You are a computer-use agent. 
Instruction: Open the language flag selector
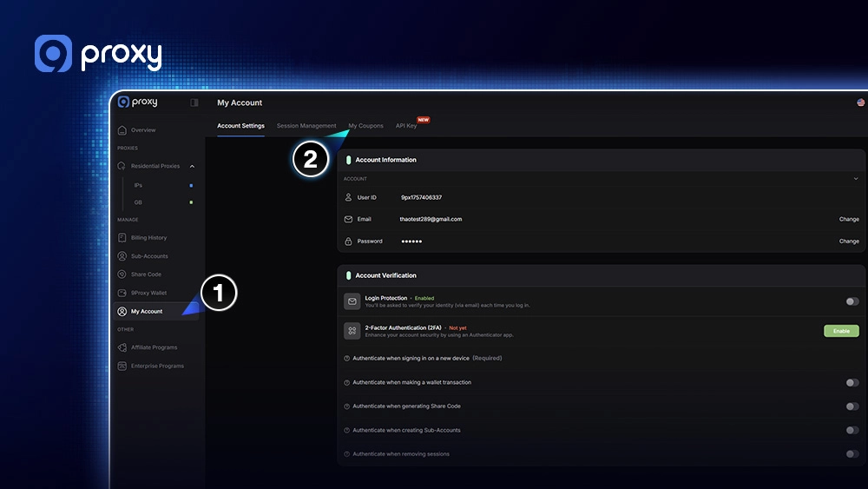tap(860, 102)
